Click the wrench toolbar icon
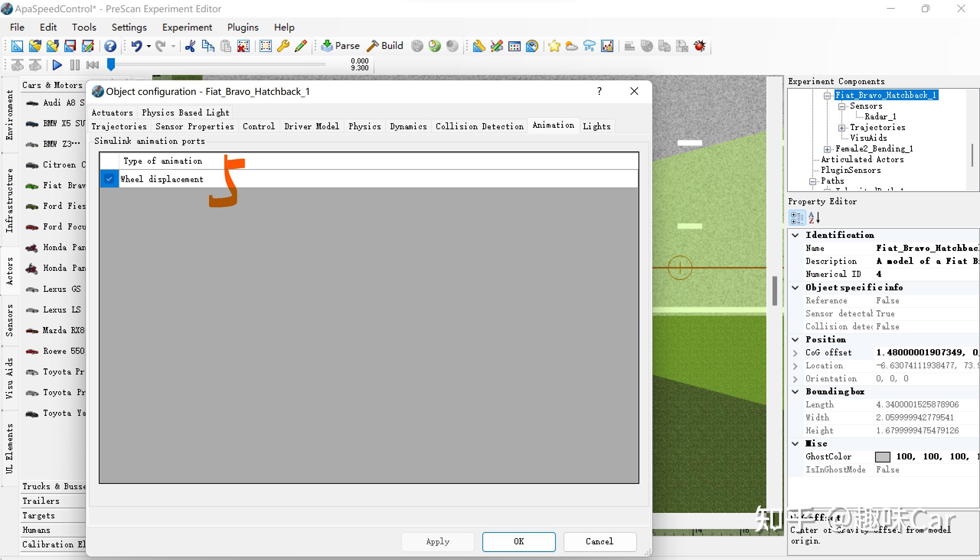Image resolution: width=980 pixels, height=560 pixels. click(x=283, y=46)
